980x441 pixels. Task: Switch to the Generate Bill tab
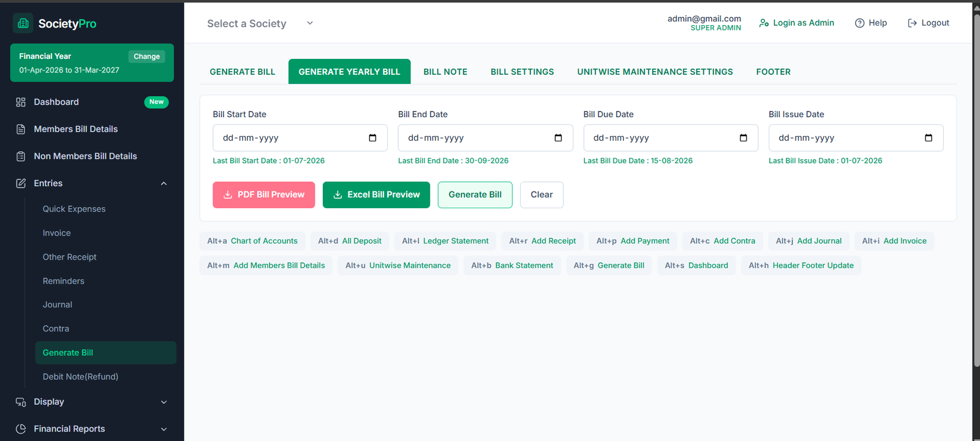(x=243, y=72)
